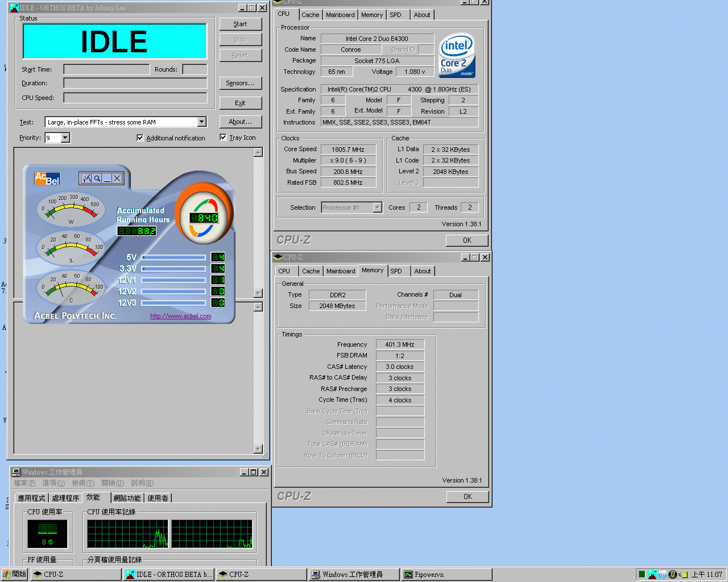Switch to first CPU-Z taskbar button
The width and height of the screenshot is (728, 582).
click(x=76, y=575)
